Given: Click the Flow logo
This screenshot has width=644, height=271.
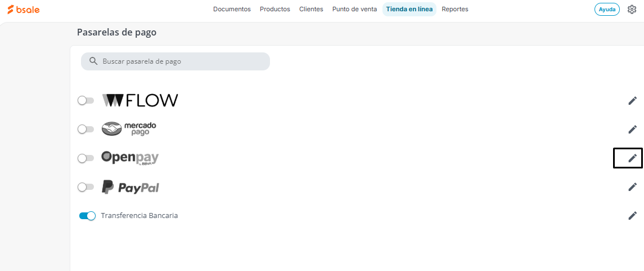Looking at the screenshot, I should tap(140, 100).
